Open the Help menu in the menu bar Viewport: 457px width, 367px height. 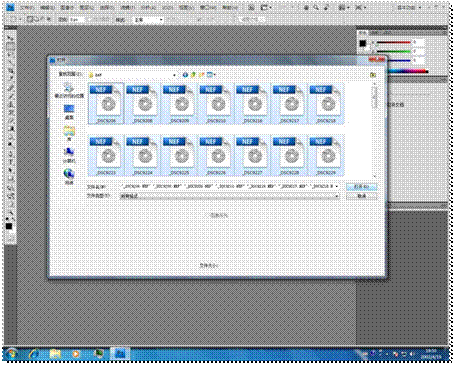(229, 7)
